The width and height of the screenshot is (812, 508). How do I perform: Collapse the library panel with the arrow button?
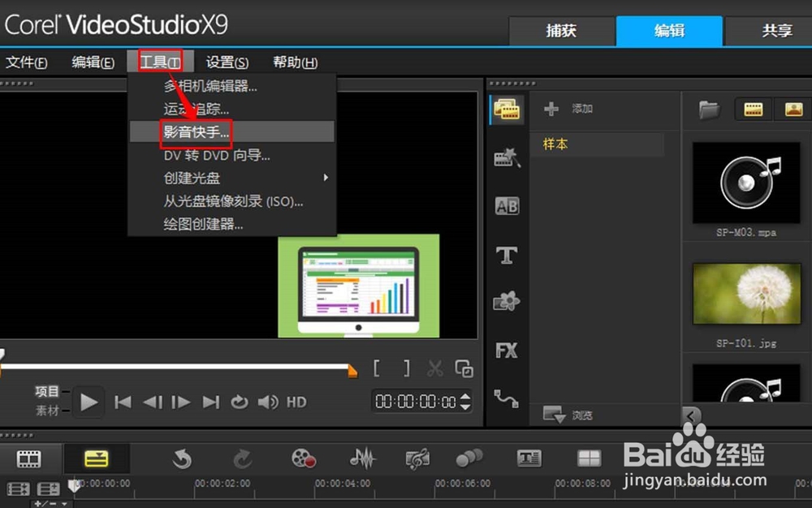coord(691,415)
